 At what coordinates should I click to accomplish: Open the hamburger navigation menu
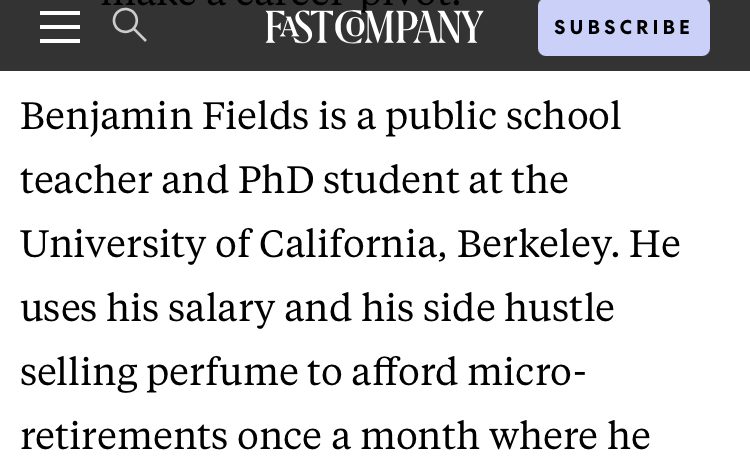(60, 27)
